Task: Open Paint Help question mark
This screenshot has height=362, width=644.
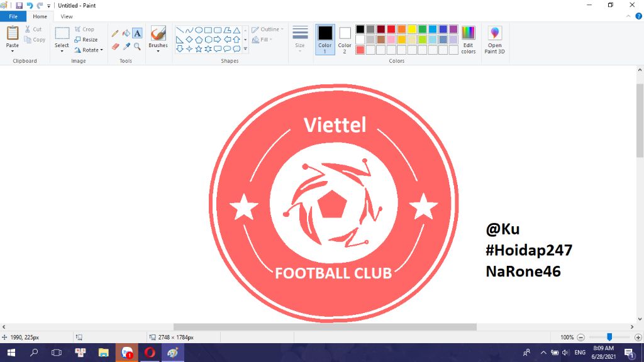Action: click(639, 16)
